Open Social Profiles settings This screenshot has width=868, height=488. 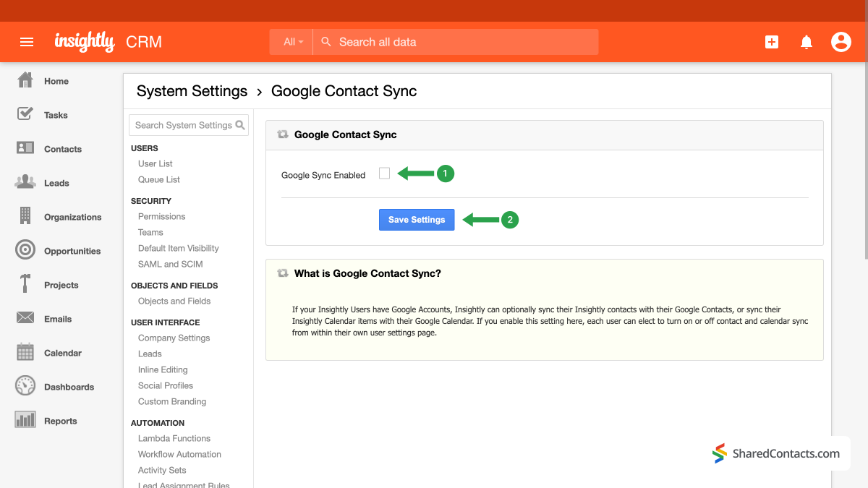click(166, 385)
